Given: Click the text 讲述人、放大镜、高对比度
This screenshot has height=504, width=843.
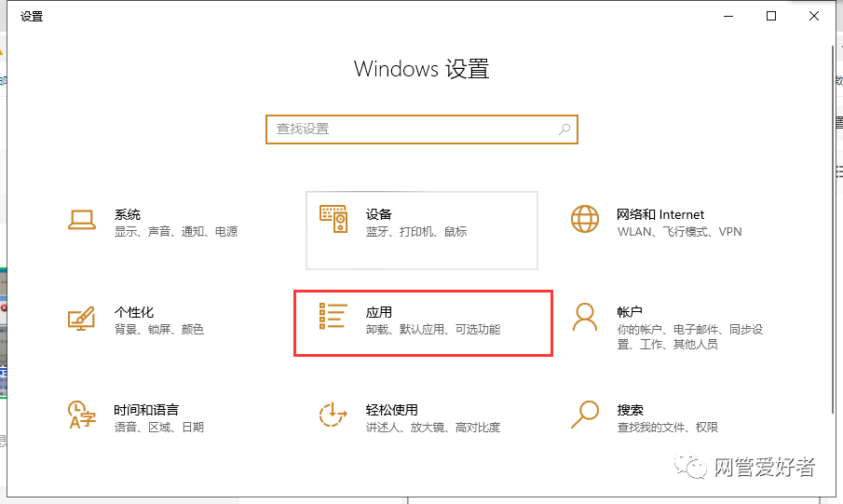Looking at the screenshot, I should click(x=433, y=427).
